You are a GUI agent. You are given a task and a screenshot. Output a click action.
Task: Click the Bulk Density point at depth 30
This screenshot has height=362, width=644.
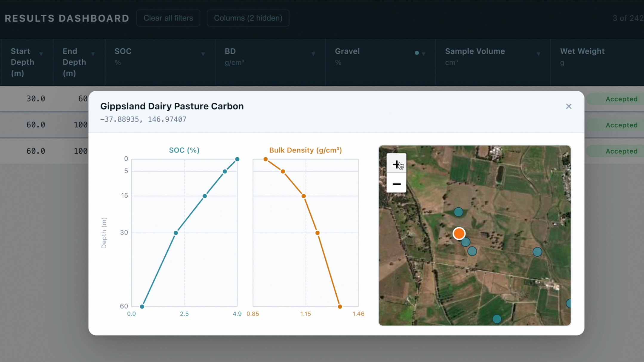pyautogui.click(x=317, y=232)
